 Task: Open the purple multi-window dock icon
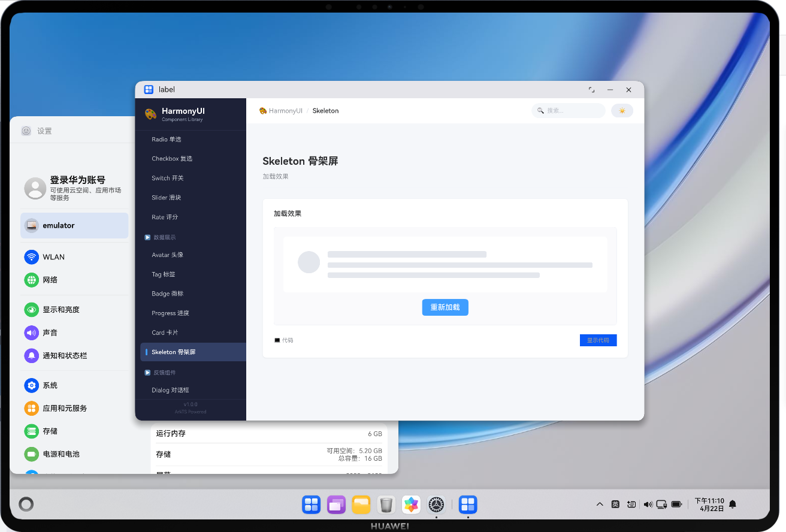coord(336,505)
